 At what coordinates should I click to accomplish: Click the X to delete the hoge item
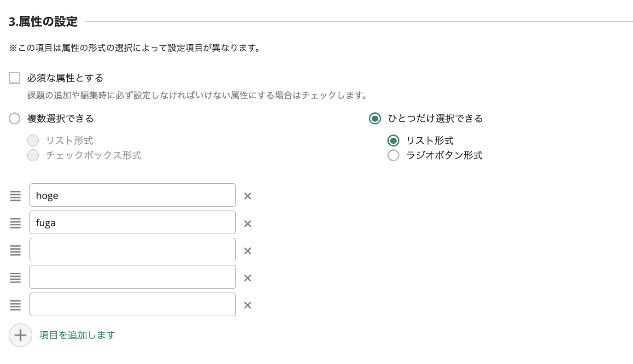tap(247, 196)
